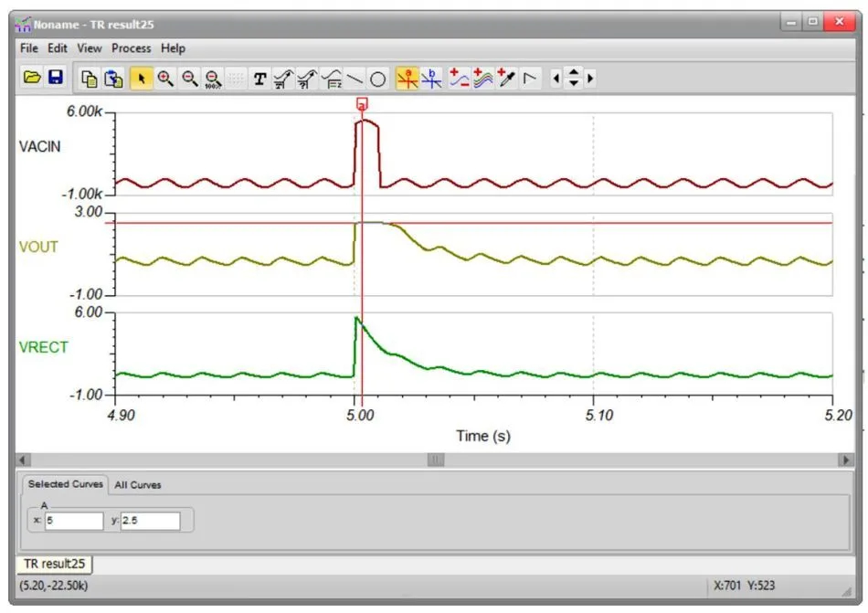Image resolution: width=868 pixels, height=613 pixels.
Task: Open the Process menu
Action: pos(132,48)
